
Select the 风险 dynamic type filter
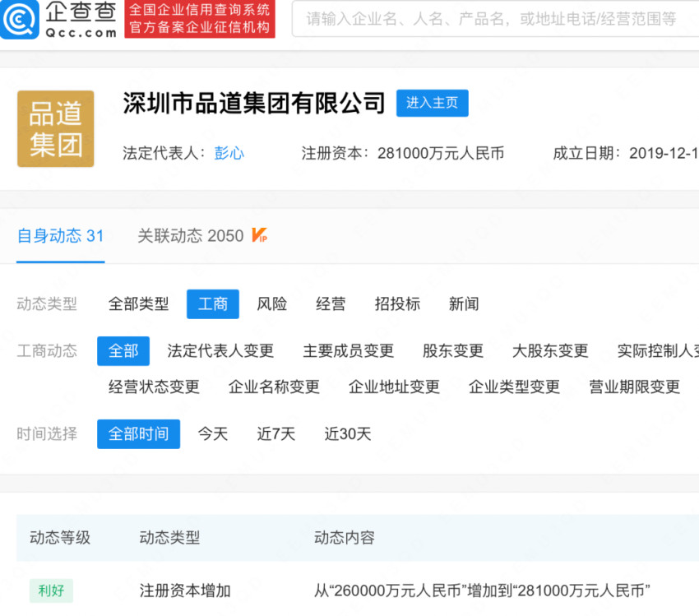[x=272, y=303]
